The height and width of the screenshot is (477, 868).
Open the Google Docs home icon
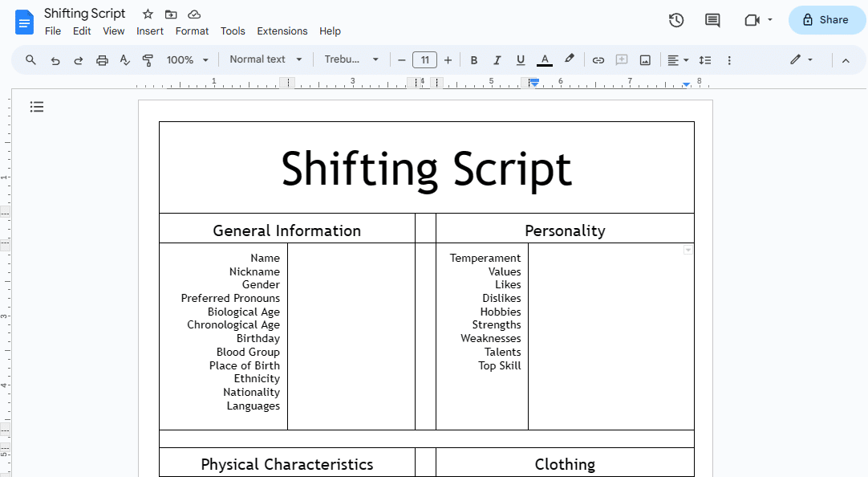pos(24,22)
